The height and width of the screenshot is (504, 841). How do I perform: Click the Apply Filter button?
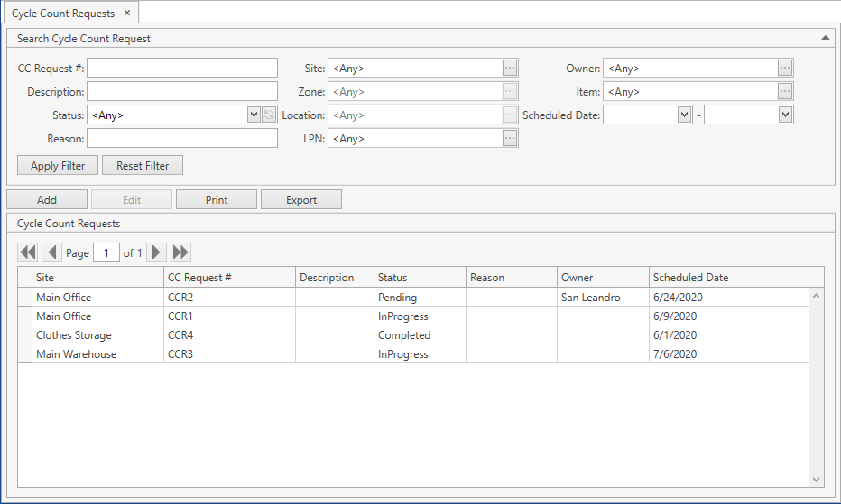58,166
